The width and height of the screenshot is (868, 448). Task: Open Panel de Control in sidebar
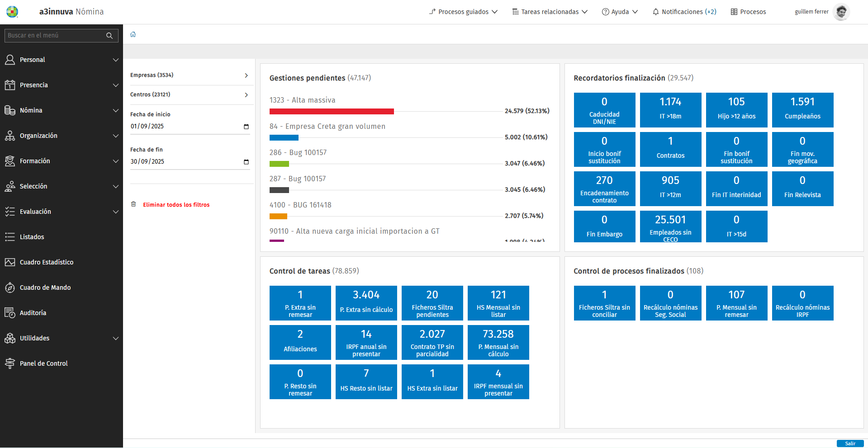click(x=43, y=363)
